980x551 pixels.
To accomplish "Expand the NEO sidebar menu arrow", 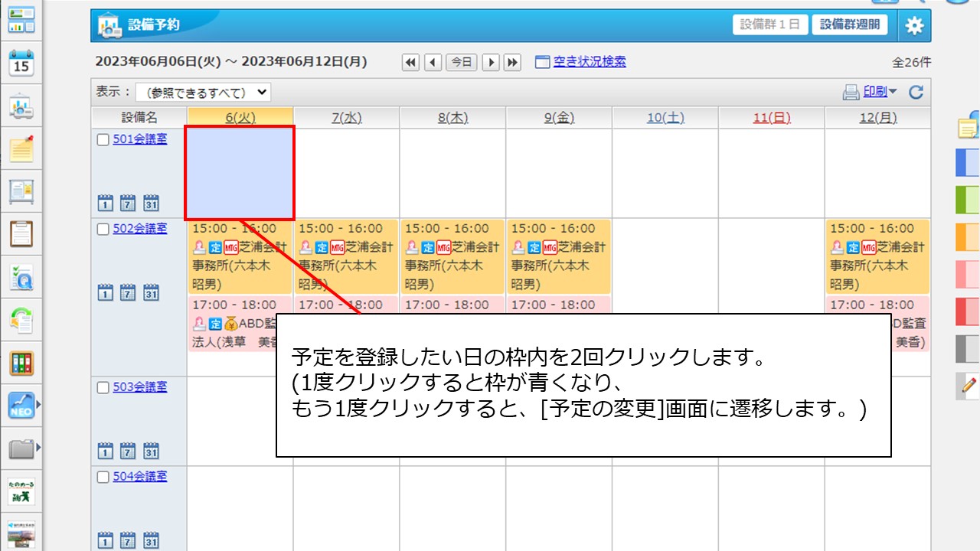I will point(38,404).
